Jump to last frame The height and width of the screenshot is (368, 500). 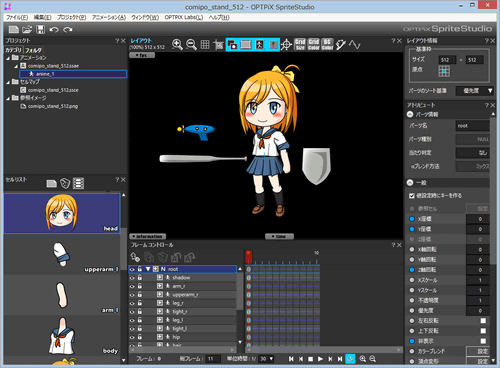pyautogui.click(x=340, y=359)
